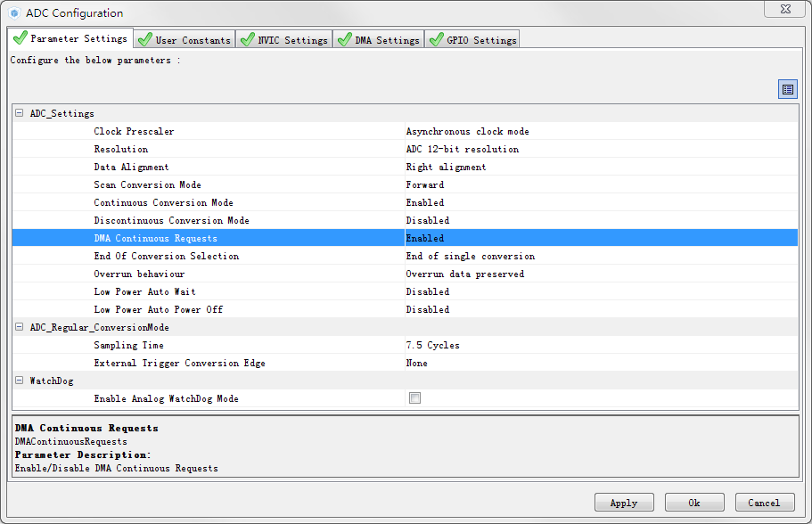The image size is (812, 524).
Task: Click DMAContinuousRequests text in description panel
Action: pos(71,442)
